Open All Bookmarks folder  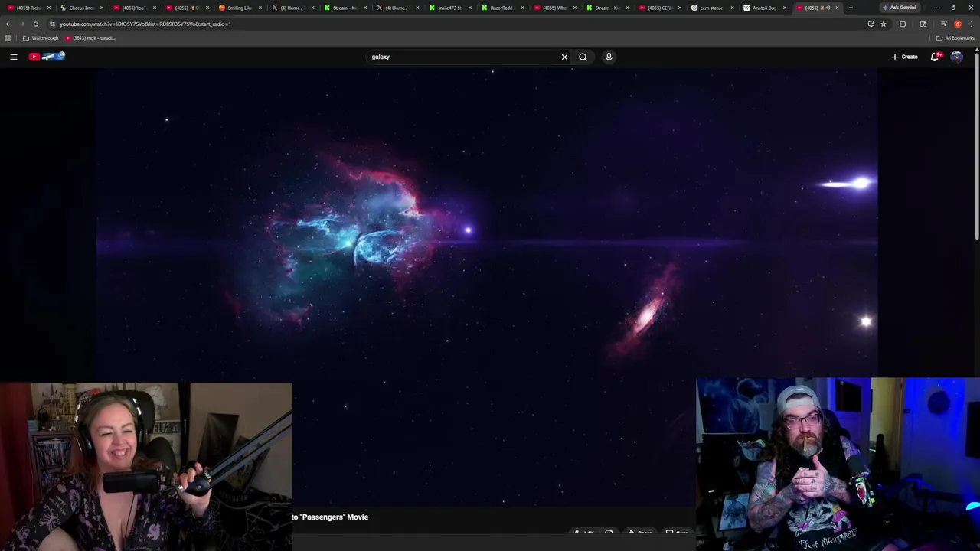tap(955, 38)
